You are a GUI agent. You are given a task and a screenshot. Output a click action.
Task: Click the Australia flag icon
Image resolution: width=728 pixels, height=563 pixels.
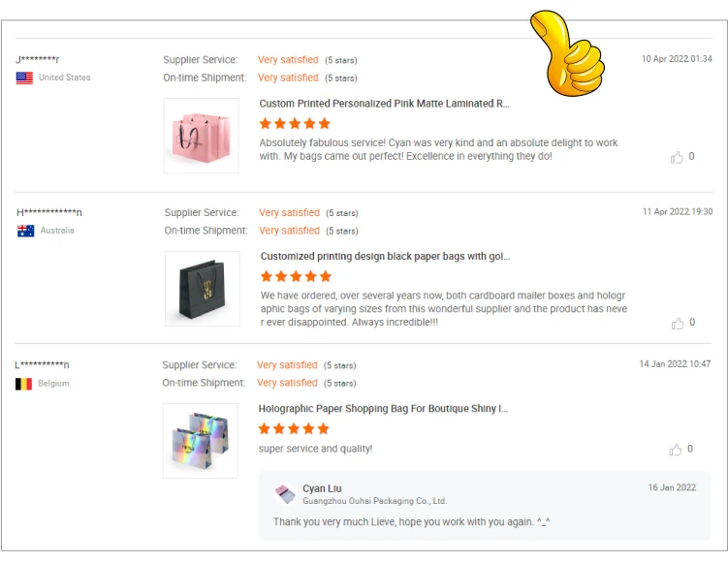click(x=26, y=231)
